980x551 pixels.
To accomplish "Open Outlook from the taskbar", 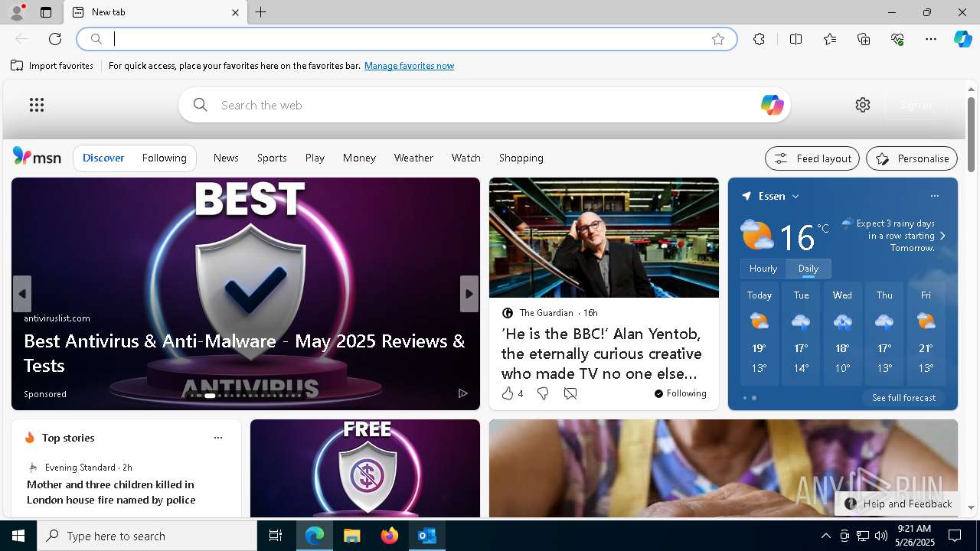I will (426, 536).
